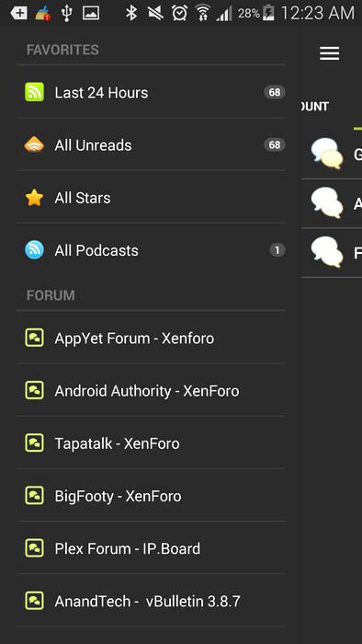
Task: Select the partially hidden ACCOUNT tab
Action: (x=315, y=107)
